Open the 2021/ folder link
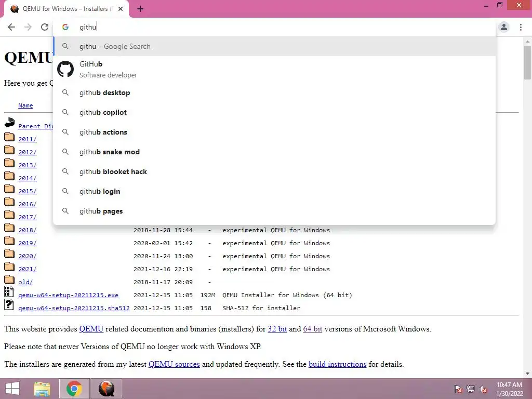This screenshot has height=399, width=532. [x=28, y=270]
